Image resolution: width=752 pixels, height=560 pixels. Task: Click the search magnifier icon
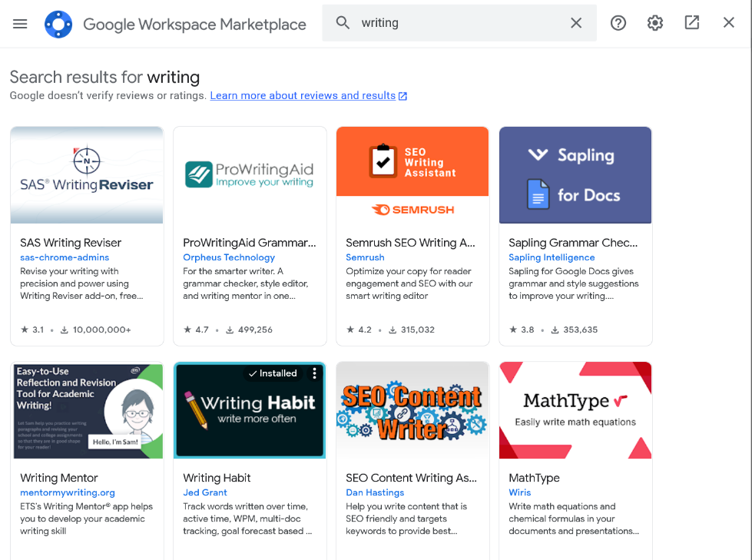(343, 22)
